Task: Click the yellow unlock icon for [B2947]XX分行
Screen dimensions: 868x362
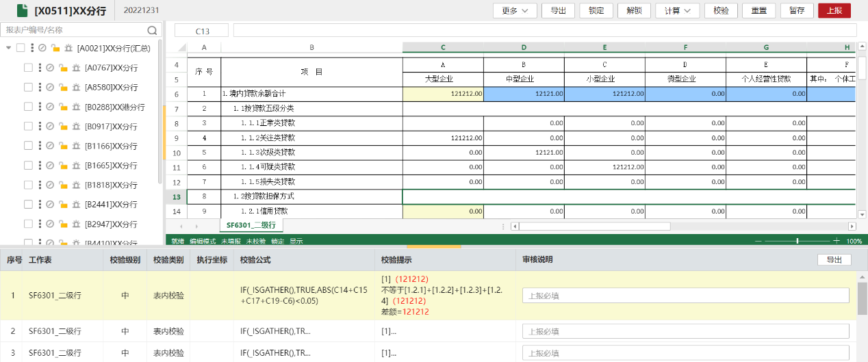Action: pos(62,224)
